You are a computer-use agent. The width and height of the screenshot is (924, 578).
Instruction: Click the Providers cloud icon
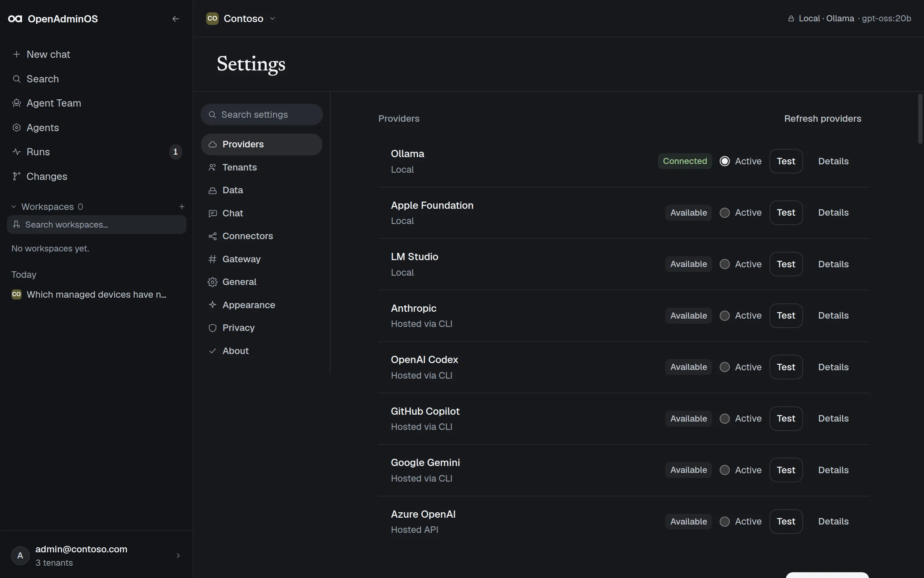[x=213, y=144]
